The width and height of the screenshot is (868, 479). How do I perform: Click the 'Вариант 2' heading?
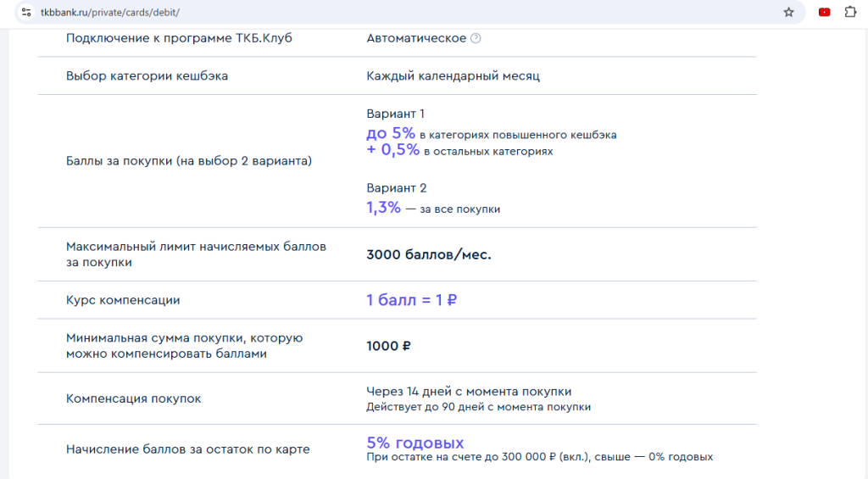pos(396,188)
